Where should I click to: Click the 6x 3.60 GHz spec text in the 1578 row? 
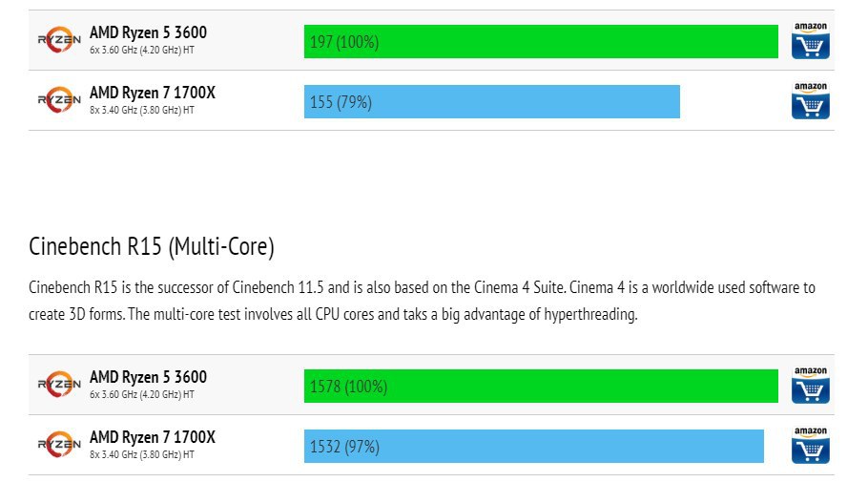pyautogui.click(x=142, y=395)
